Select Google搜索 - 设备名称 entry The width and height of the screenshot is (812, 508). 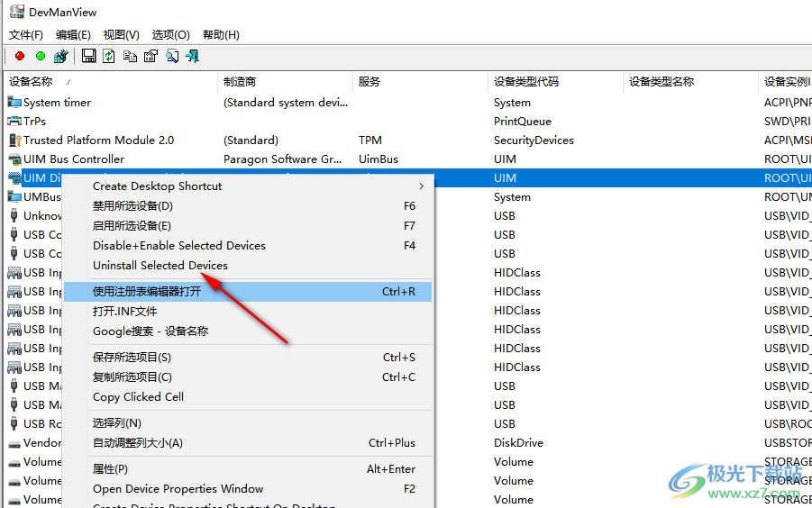pos(248,331)
